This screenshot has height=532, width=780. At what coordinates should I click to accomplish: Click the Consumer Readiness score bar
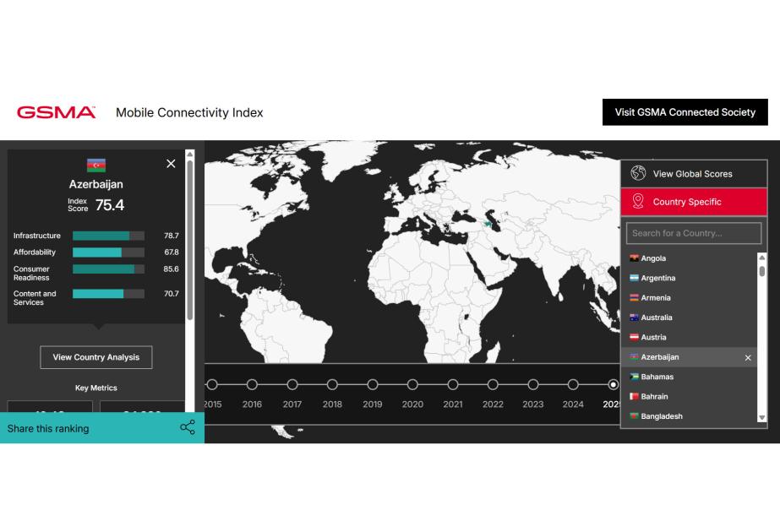(108, 269)
